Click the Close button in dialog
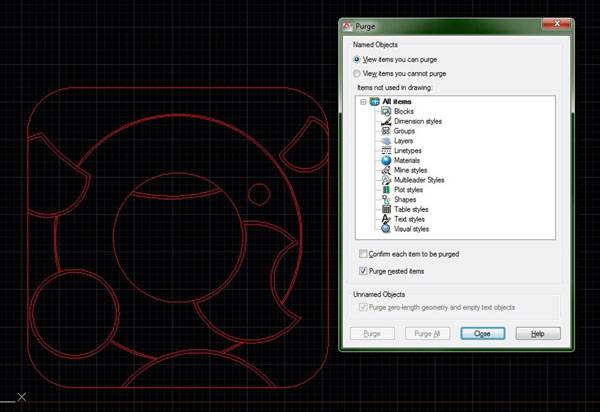This screenshot has height=412, width=600. 482,333
